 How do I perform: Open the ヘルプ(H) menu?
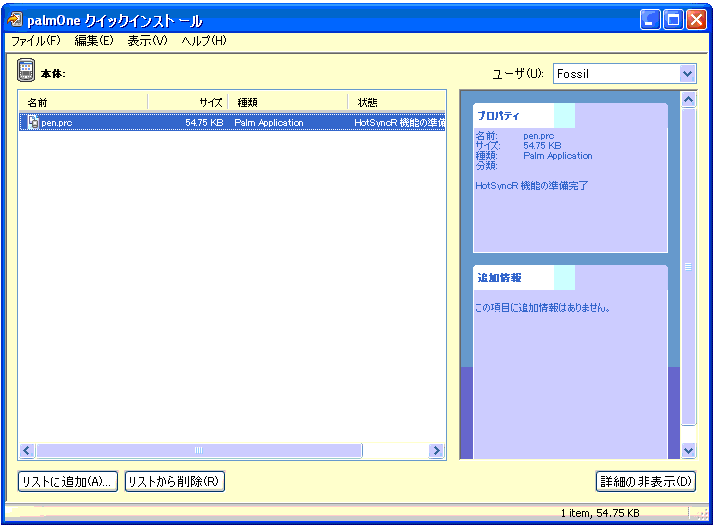click(x=204, y=41)
